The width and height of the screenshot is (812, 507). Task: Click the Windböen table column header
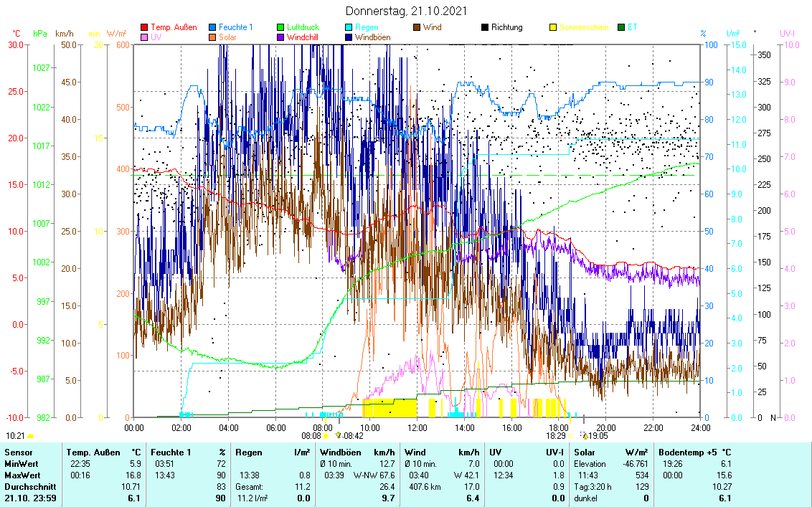point(340,452)
